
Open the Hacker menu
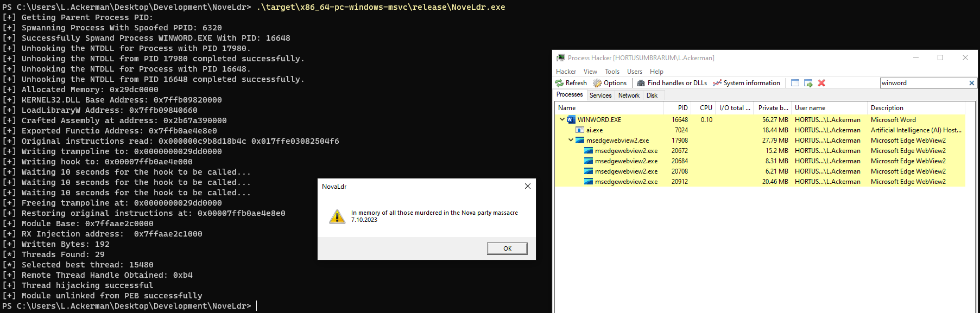[566, 72]
